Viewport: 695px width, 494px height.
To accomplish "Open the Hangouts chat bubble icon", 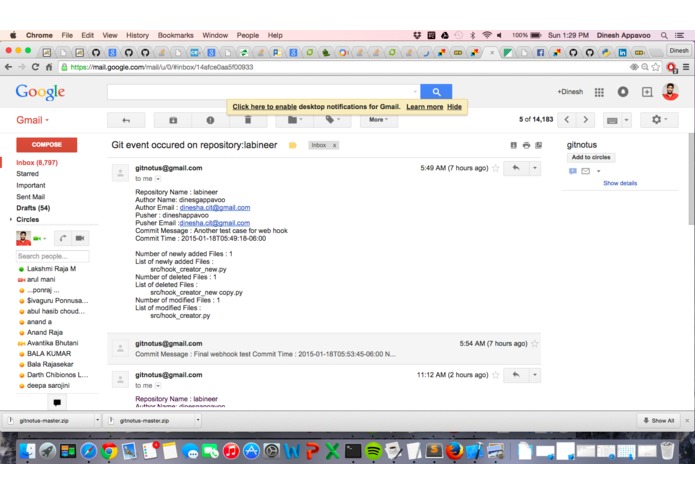I will (x=57, y=402).
